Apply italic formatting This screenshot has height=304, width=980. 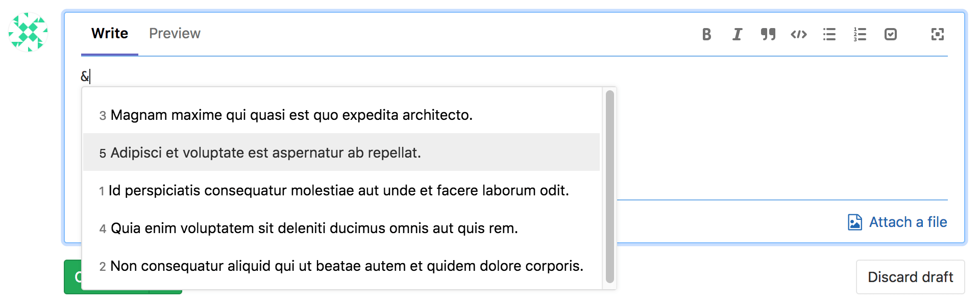pyautogui.click(x=737, y=34)
